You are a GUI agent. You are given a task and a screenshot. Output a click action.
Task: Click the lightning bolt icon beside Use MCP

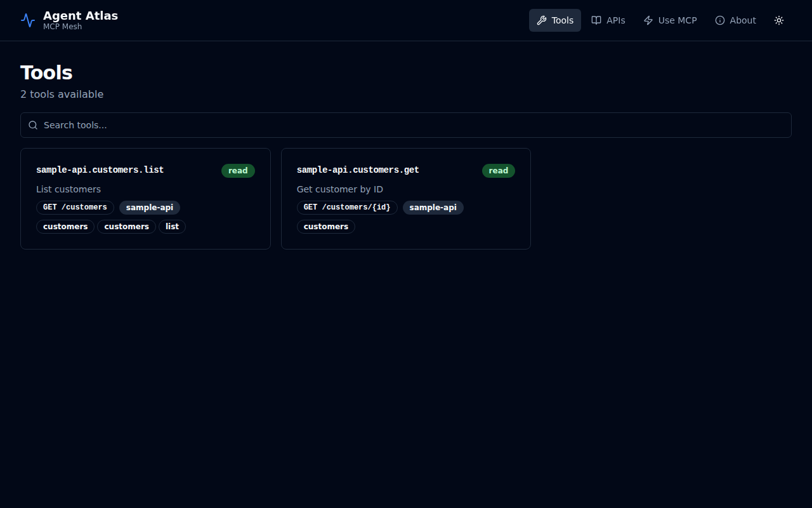[x=648, y=20]
